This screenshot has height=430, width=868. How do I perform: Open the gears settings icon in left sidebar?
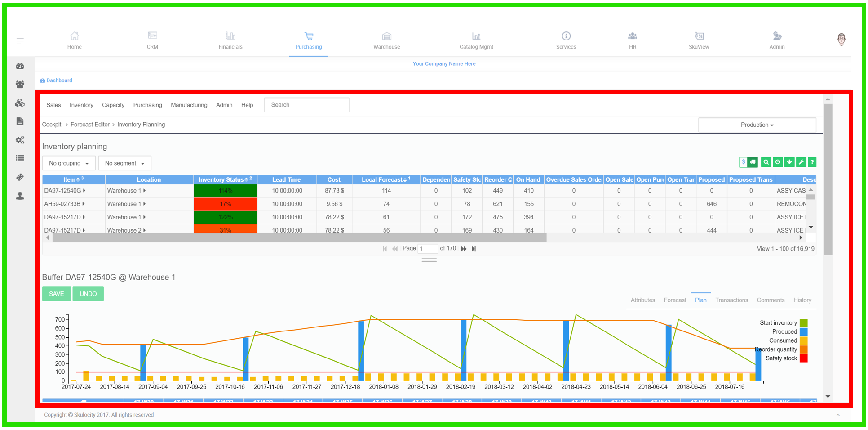tap(20, 140)
